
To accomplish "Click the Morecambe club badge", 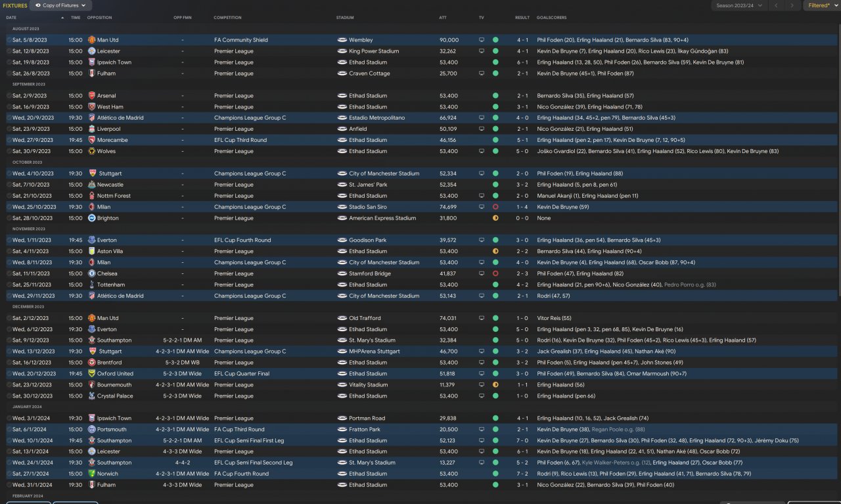I will (92, 140).
